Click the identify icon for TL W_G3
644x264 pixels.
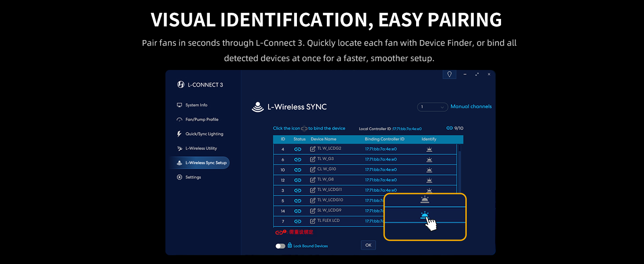pyautogui.click(x=429, y=160)
